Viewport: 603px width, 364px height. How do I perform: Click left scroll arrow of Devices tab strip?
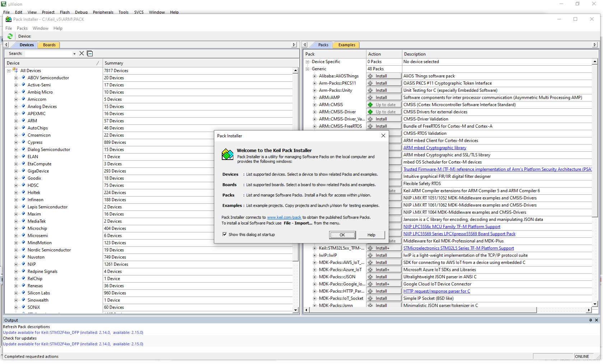tap(6, 45)
